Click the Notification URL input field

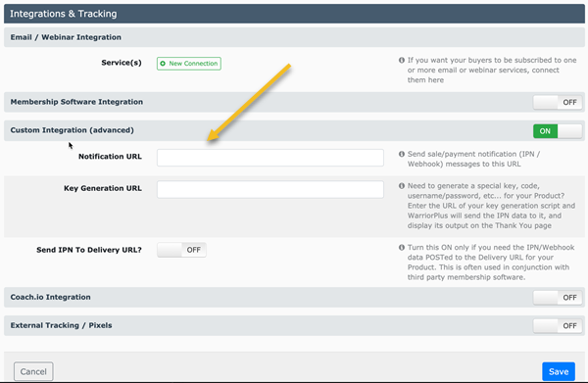coord(270,158)
